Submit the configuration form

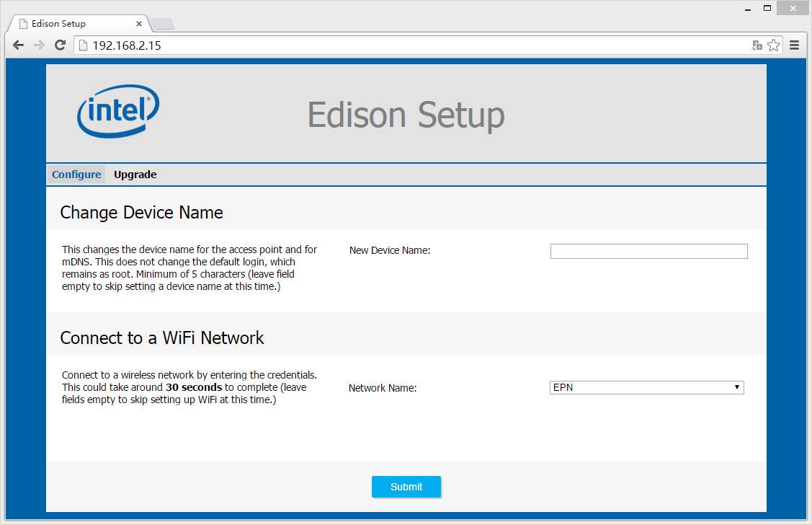click(x=406, y=487)
